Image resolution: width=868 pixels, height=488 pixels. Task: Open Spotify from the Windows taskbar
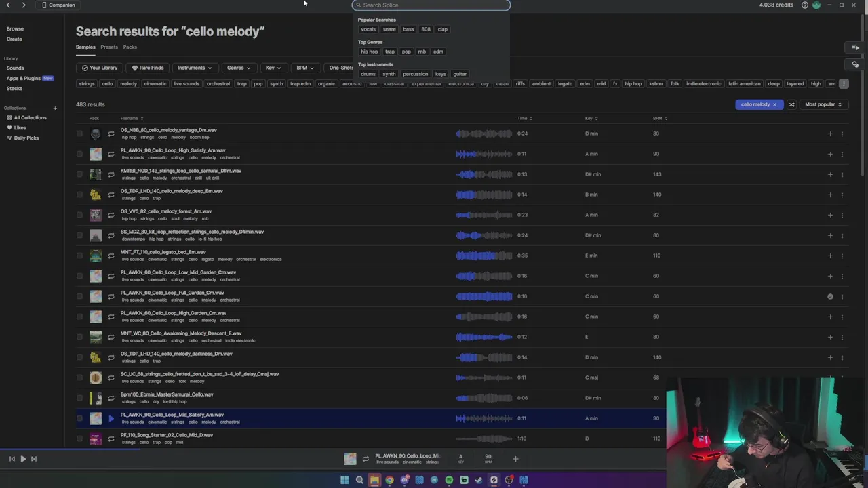449,480
